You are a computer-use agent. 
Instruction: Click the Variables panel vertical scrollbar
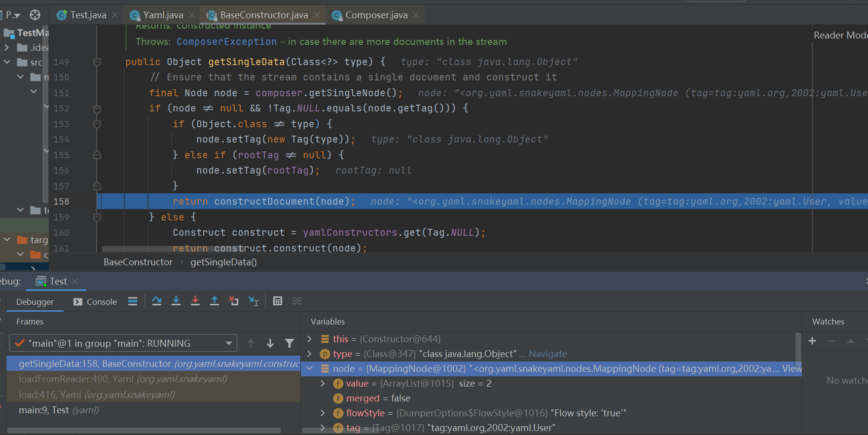[x=798, y=350]
